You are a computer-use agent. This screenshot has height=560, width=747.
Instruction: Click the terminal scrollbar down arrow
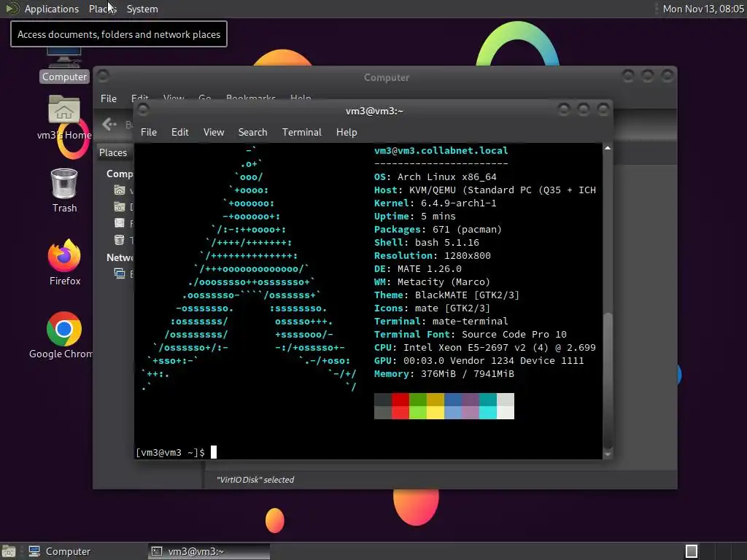pyautogui.click(x=608, y=454)
